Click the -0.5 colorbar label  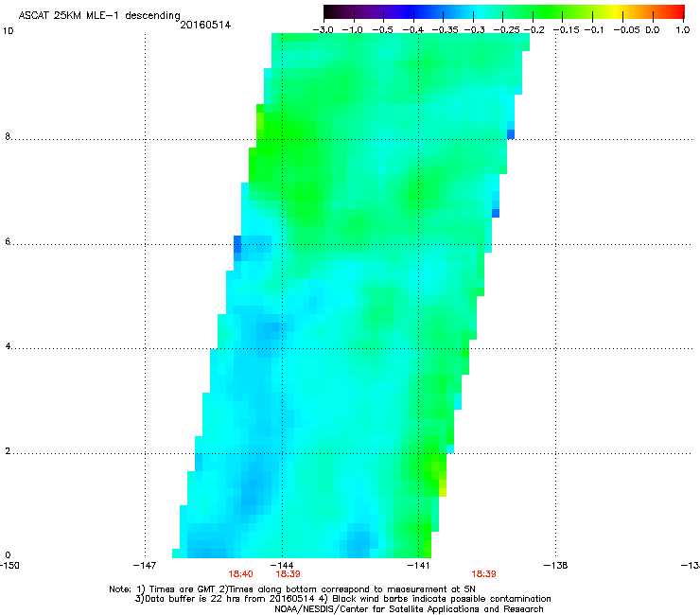point(382,30)
